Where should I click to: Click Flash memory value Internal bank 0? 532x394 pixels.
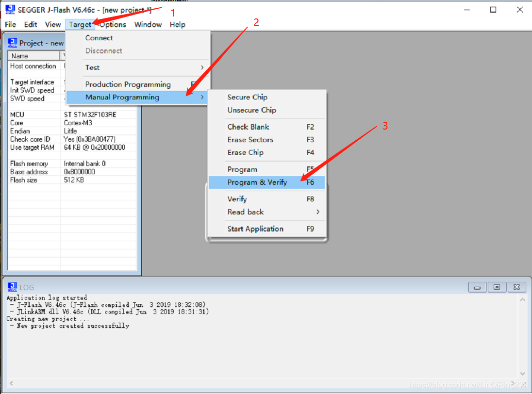(85, 164)
